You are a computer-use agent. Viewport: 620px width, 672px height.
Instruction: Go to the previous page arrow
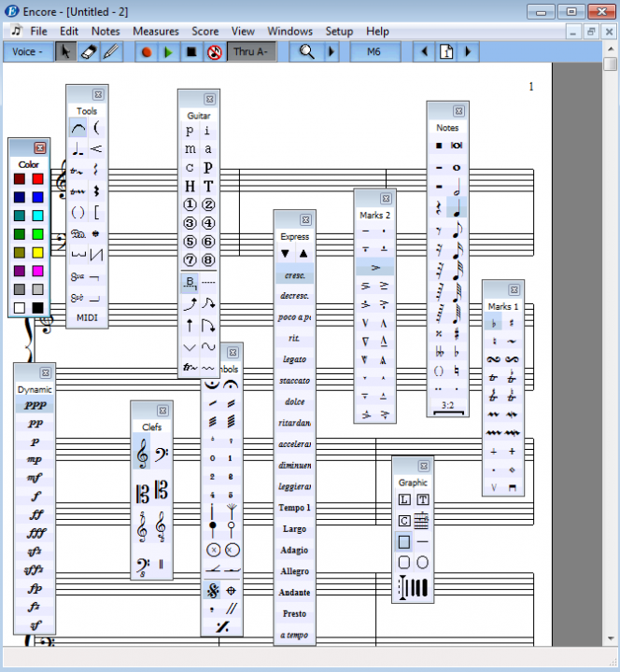point(425,52)
